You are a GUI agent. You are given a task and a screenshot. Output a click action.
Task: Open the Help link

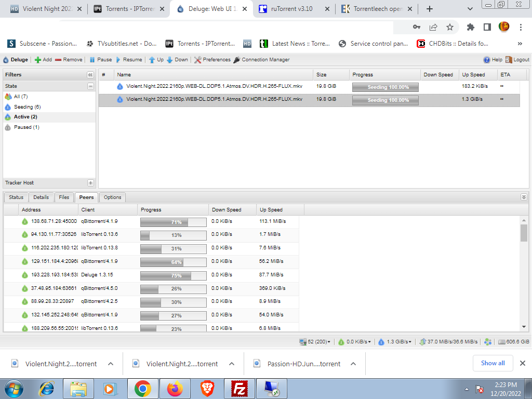pyautogui.click(x=493, y=60)
